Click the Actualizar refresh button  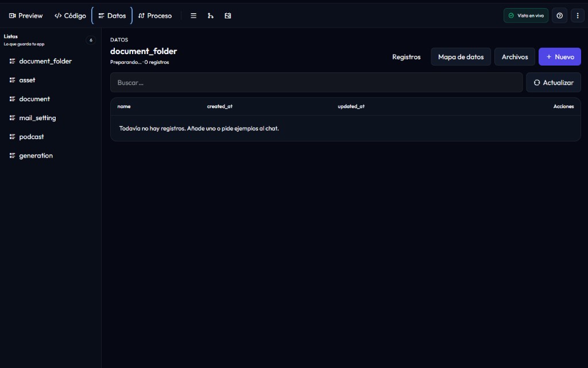pyautogui.click(x=553, y=83)
